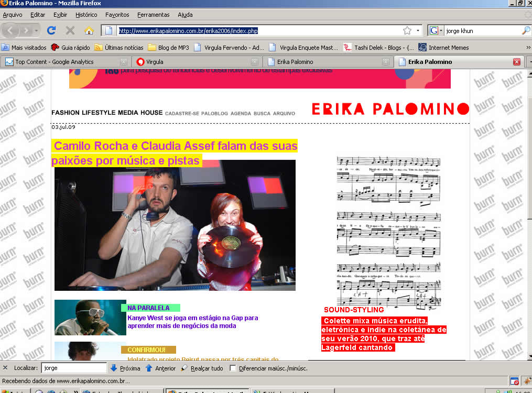The width and height of the screenshot is (532, 393).
Task: Bookmark this page with the star
Action: click(407, 31)
